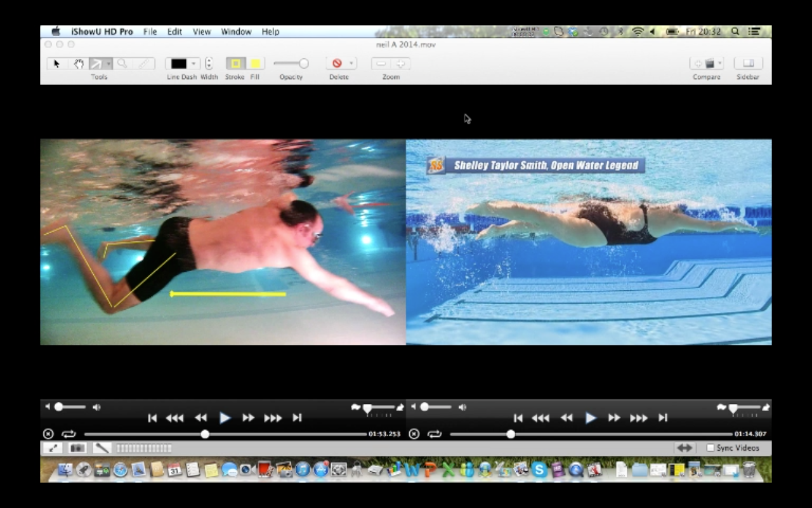Toggle loop playback for left video
The image size is (812, 508).
tap(69, 434)
